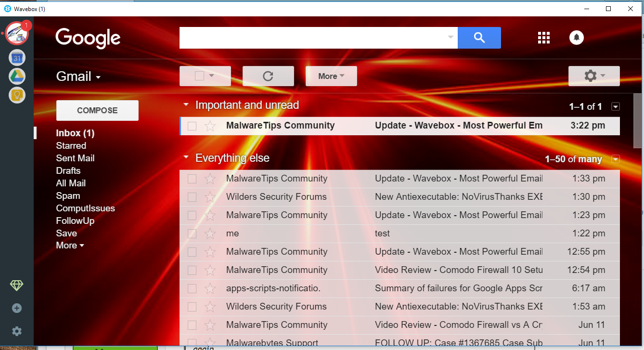Open the Spam folder
The height and width of the screenshot is (350, 644).
(x=68, y=196)
